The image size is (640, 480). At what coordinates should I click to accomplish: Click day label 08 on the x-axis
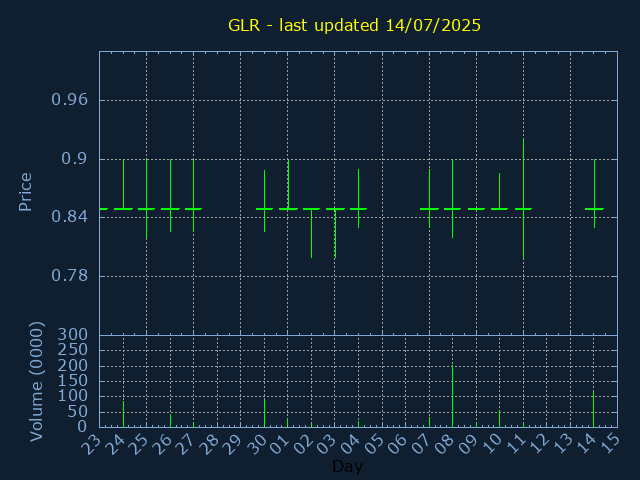click(444, 444)
